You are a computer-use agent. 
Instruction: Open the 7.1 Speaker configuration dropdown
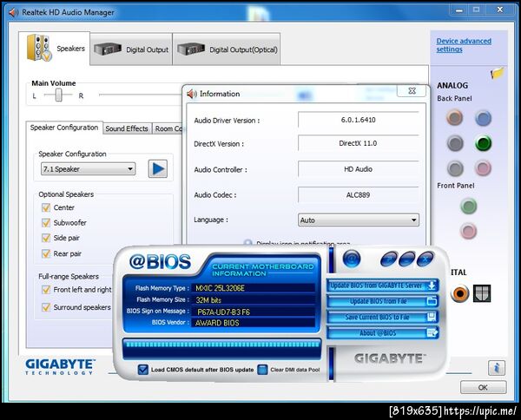pos(88,169)
